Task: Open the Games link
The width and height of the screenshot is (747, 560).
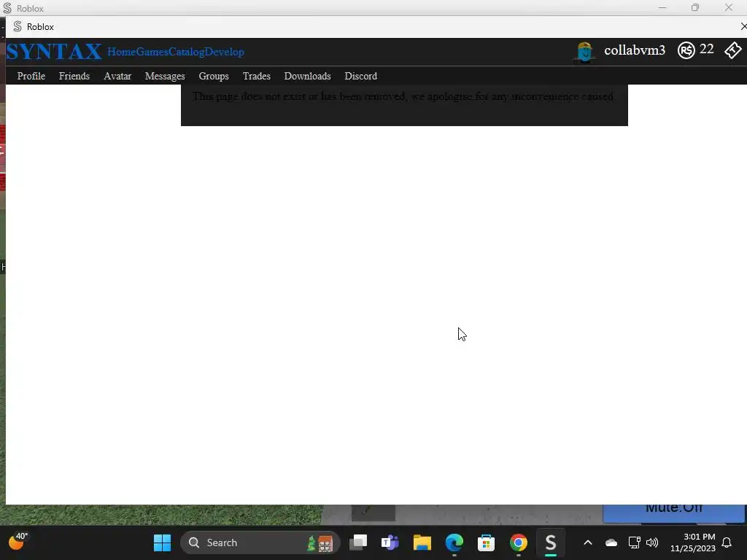Action: pos(152,52)
